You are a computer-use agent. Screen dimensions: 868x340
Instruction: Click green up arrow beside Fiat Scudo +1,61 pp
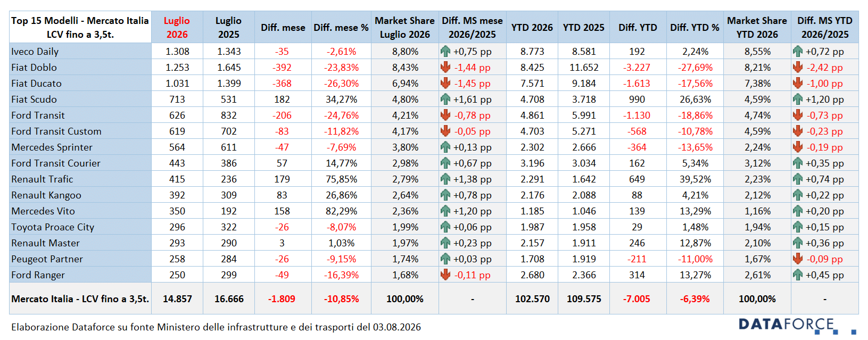tap(445, 99)
